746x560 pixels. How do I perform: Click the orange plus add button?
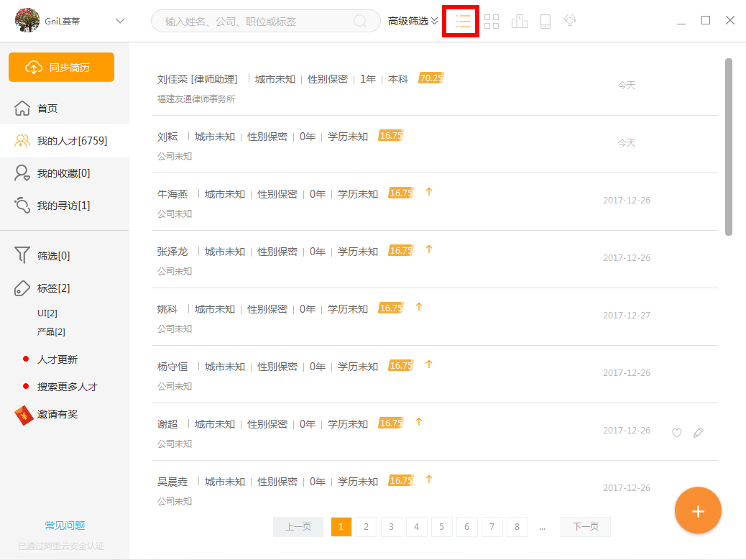[698, 510]
